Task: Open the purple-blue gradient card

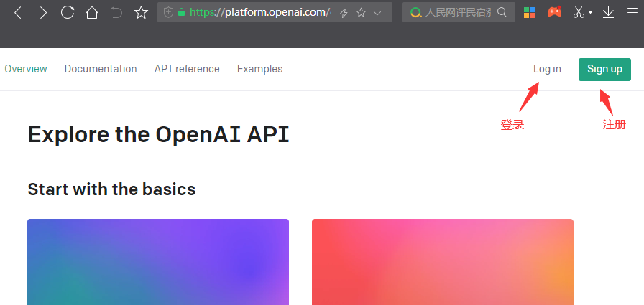Action: pyautogui.click(x=158, y=262)
